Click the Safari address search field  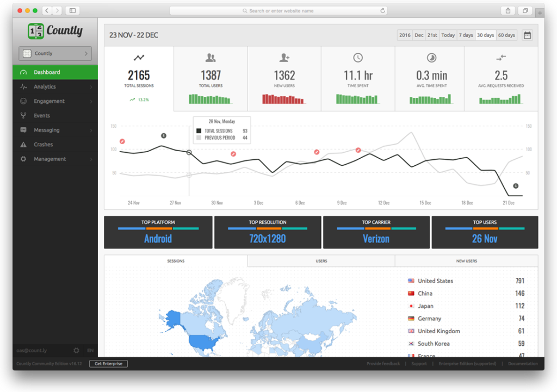click(x=278, y=10)
